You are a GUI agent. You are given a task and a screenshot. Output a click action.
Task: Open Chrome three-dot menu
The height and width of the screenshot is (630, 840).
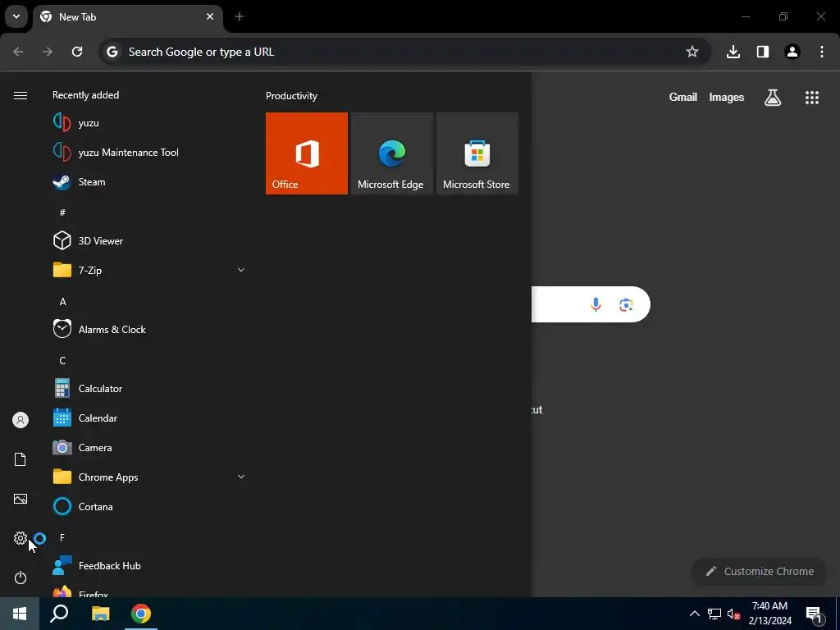822,52
